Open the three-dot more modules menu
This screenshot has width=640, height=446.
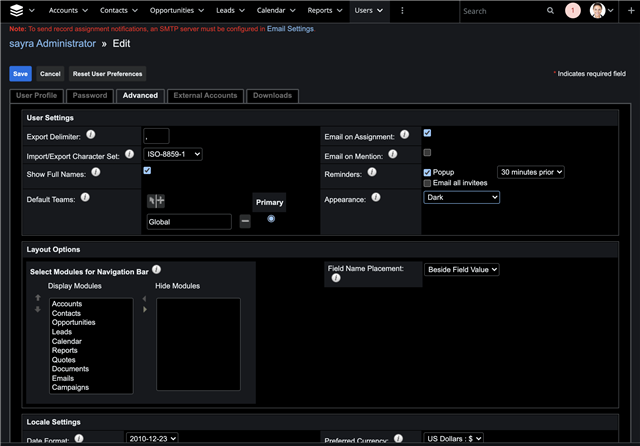tap(403, 11)
